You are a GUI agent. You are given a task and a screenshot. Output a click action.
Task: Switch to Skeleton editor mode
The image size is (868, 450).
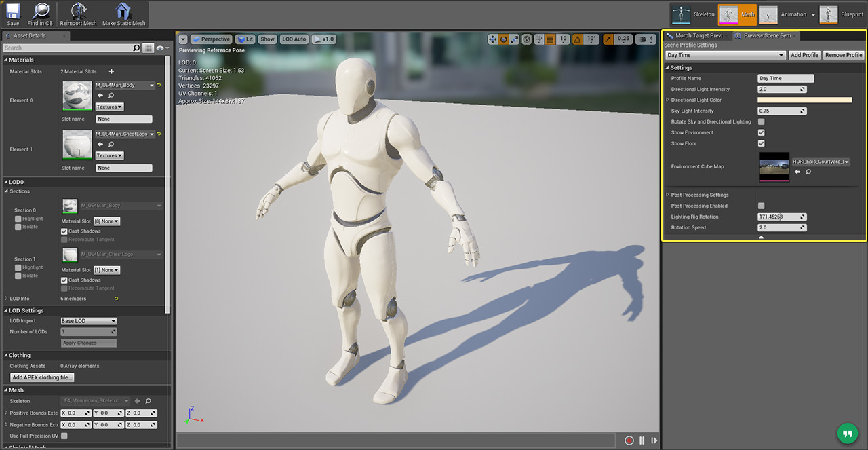pos(693,14)
